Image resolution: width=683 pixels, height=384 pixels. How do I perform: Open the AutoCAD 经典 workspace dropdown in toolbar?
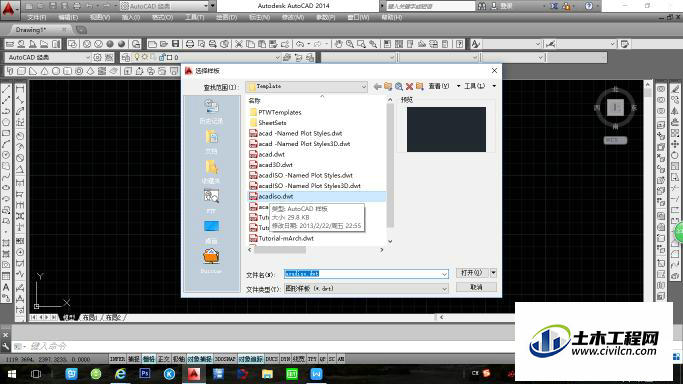(87, 57)
